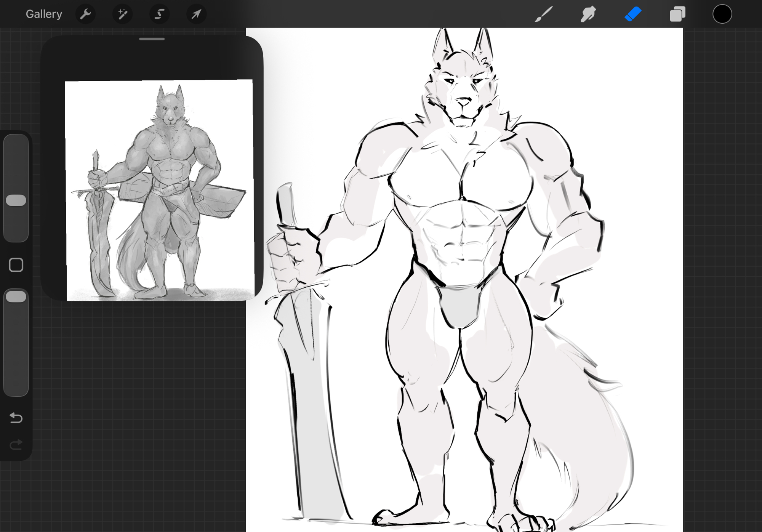Image resolution: width=762 pixels, height=532 pixels.
Task: Activate the Selection tool
Action: pyautogui.click(x=159, y=14)
